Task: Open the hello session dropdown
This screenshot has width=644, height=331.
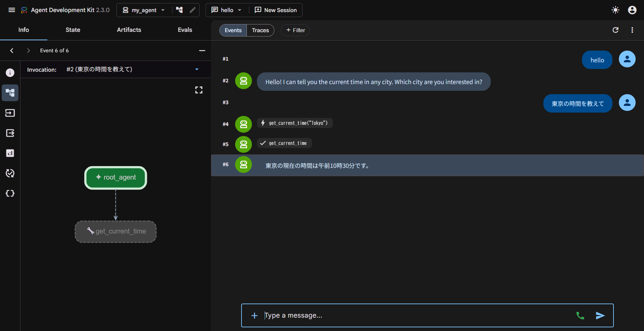Action: 226,10
